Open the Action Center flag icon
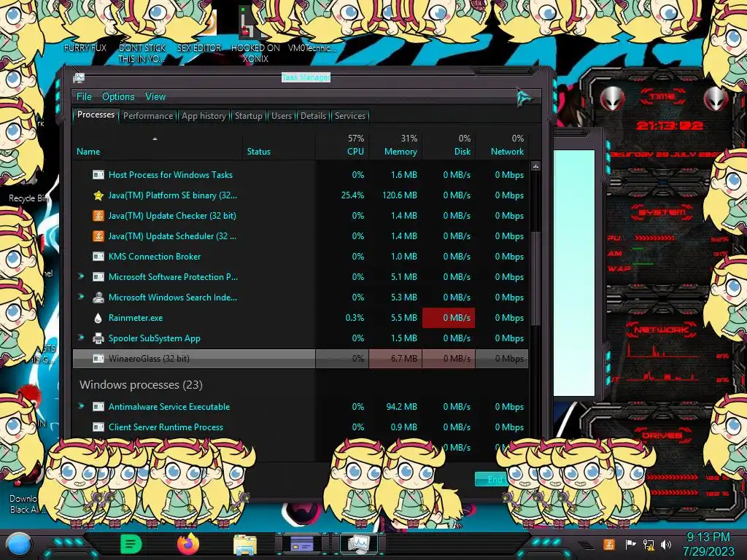747x560 pixels. click(x=631, y=544)
